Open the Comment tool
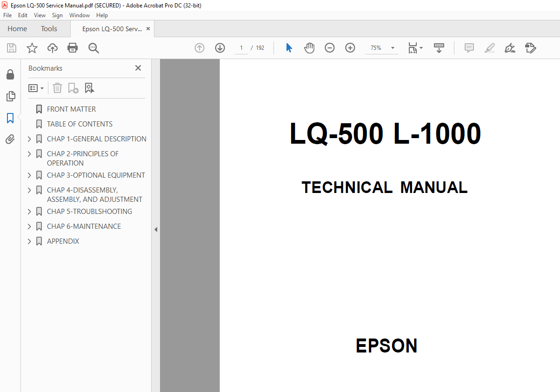Image resolution: width=560 pixels, height=392 pixels. coord(469,47)
